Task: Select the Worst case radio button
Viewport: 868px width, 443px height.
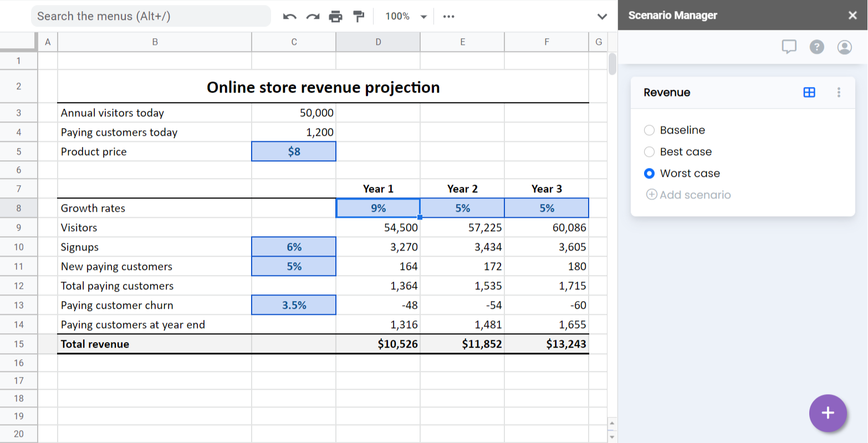Action: tap(650, 174)
